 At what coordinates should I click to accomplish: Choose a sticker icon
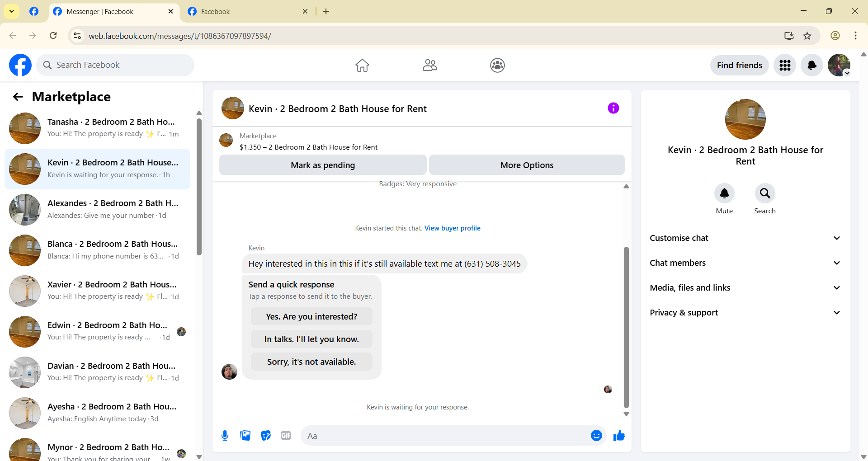[x=266, y=436]
